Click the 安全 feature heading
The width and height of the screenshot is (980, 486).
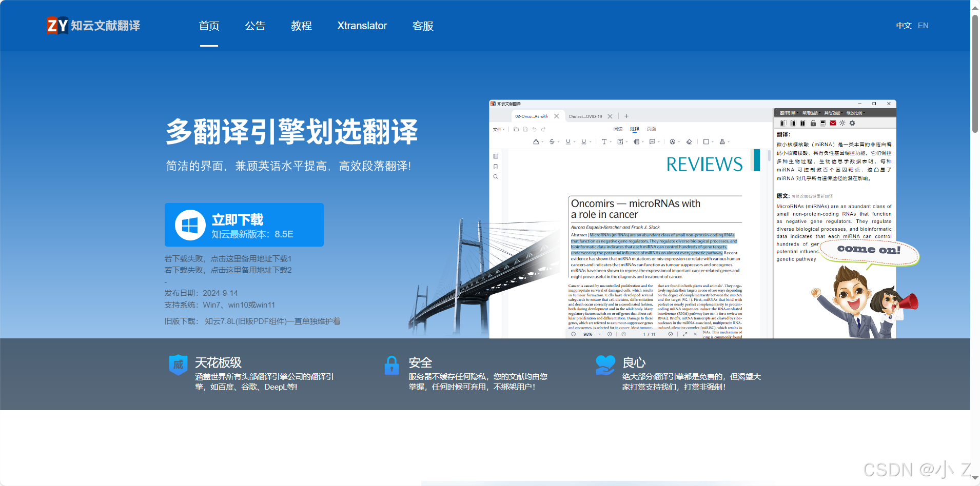coord(420,362)
